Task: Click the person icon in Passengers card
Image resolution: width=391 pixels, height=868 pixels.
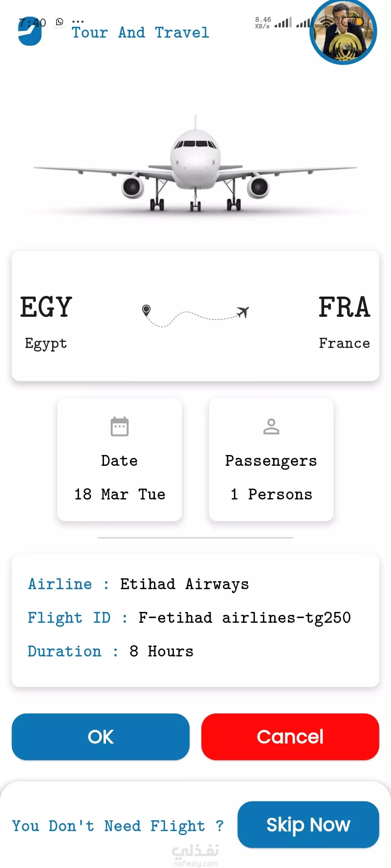Action: click(x=271, y=426)
